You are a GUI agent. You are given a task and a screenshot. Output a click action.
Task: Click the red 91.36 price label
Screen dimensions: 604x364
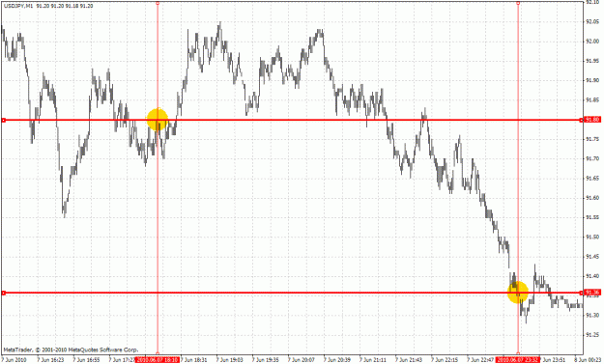592,293
